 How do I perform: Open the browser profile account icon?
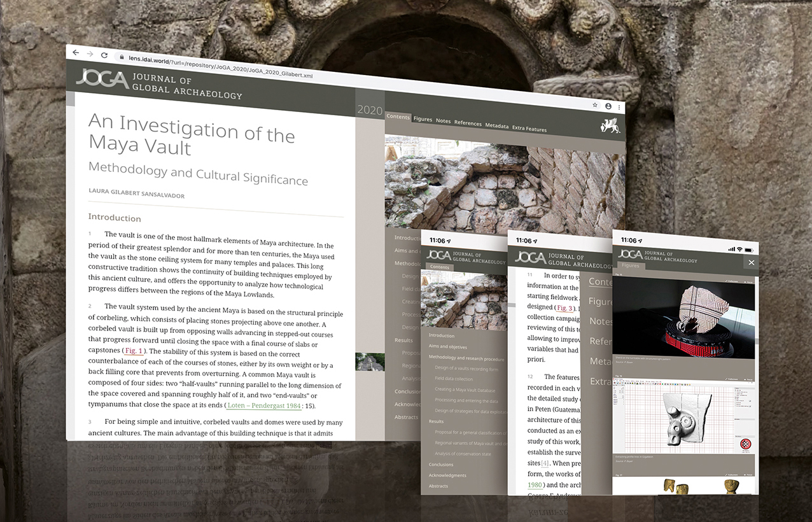coord(608,106)
